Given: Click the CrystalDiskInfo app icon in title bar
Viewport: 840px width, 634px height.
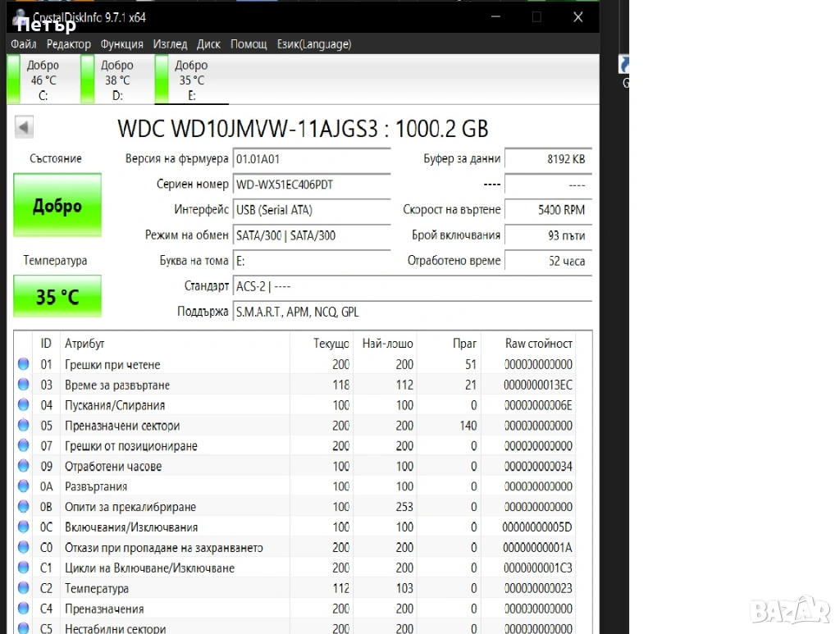Looking at the screenshot, I should coord(20,16).
